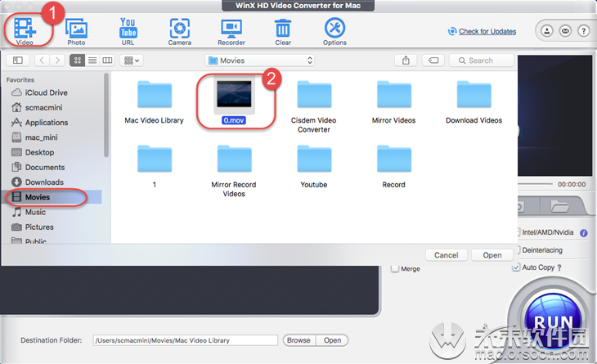Click the email envelope icon at top right
This screenshot has width=597, height=364.
(565, 31)
